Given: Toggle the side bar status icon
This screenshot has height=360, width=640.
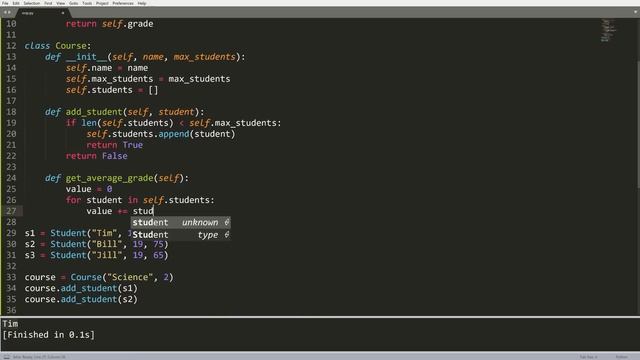Looking at the screenshot, I should pyautogui.click(x=6, y=357).
